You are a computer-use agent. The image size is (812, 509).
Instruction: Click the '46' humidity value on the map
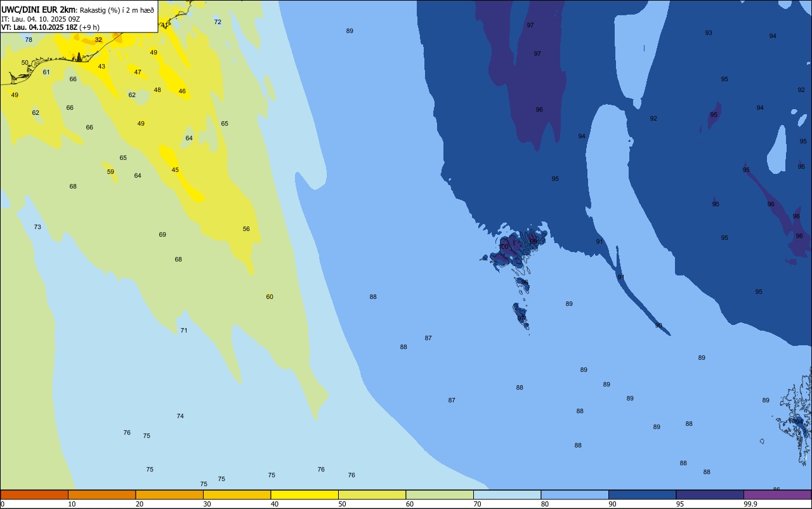pyautogui.click(x=182, y=91)
